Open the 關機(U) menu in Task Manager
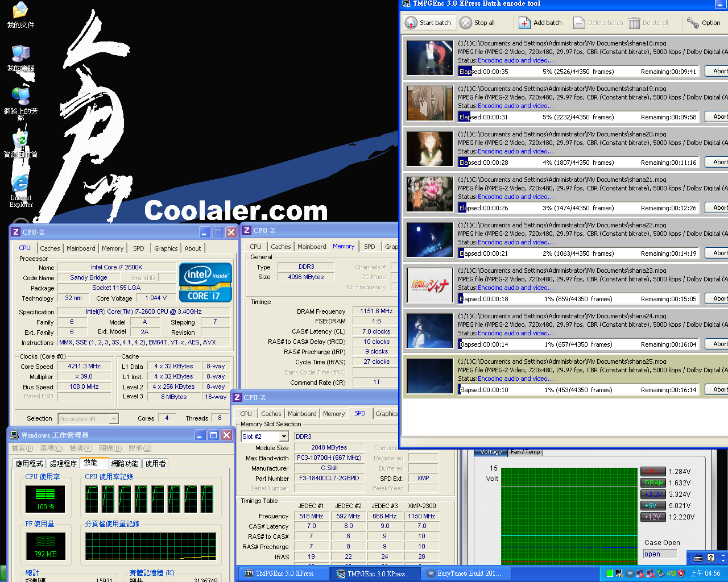Screen dimensions: 728x582 point(110,448)
